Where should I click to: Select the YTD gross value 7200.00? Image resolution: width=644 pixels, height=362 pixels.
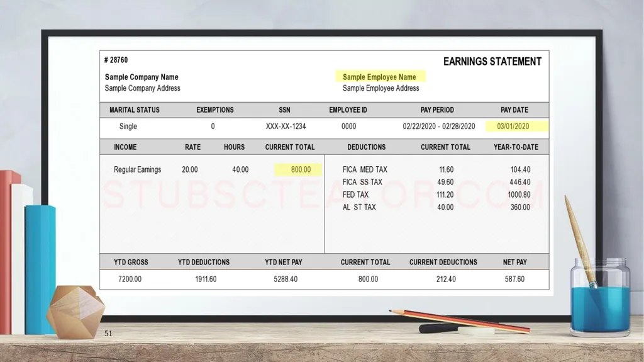(x=130, y=279)
